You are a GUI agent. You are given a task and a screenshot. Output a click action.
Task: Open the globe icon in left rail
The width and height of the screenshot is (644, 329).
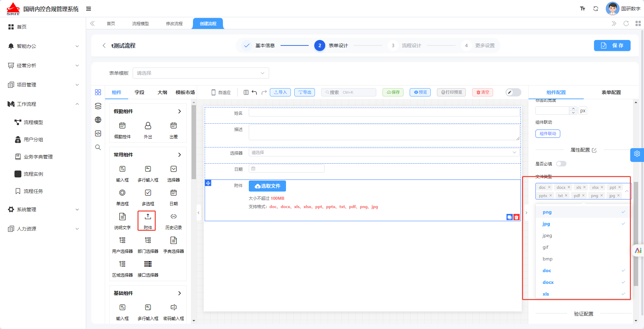(98, 120)
